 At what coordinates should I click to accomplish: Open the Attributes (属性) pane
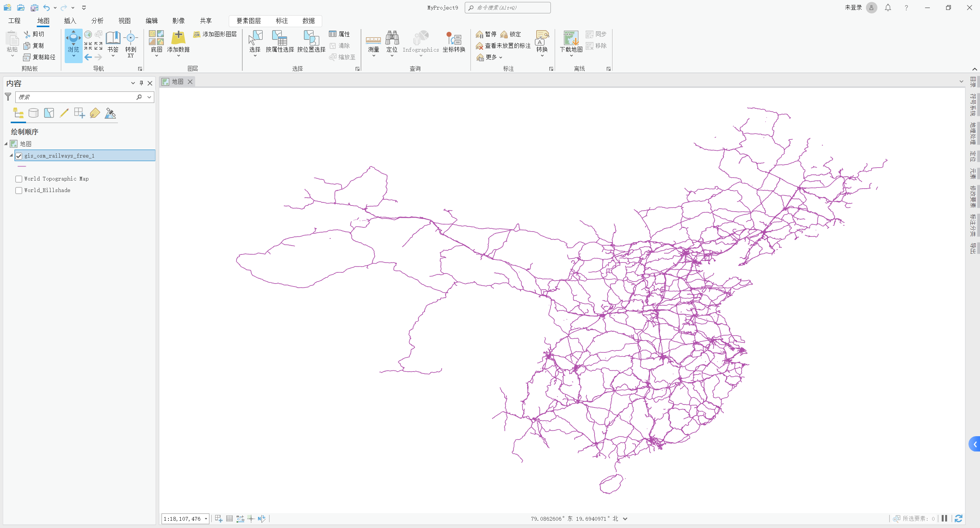click(340, 34)
